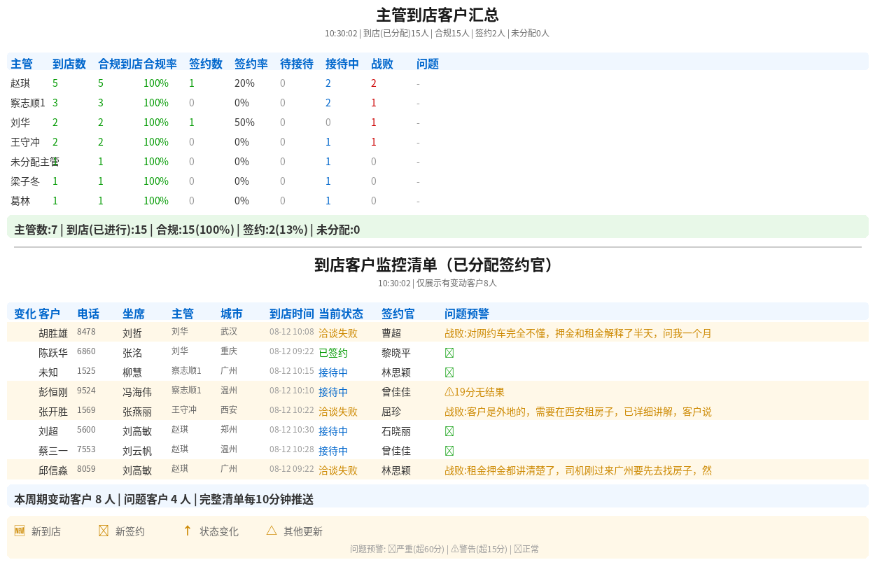The image size is (875, 588).
Task: Click the 变化 column header
Action: pyautogui.click(x=25, y=314)
